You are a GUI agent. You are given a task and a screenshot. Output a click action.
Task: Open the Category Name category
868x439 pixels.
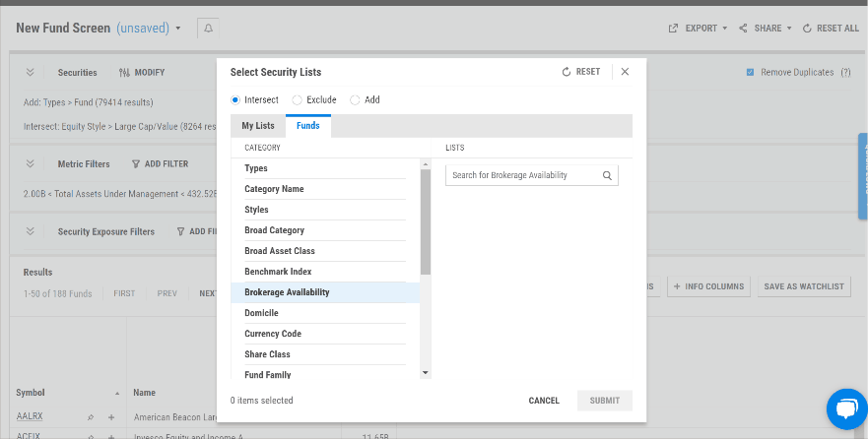pos(325,189)
